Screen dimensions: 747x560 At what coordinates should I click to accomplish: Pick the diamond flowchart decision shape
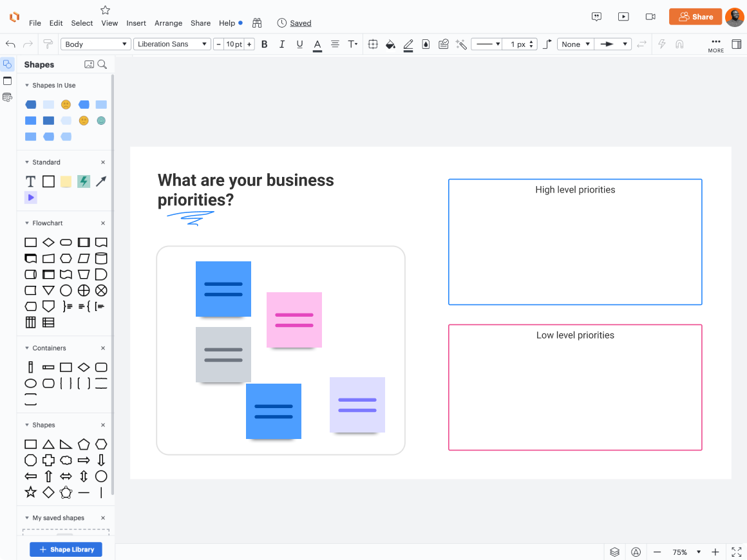pyautogui.click(x=48, y=243)
